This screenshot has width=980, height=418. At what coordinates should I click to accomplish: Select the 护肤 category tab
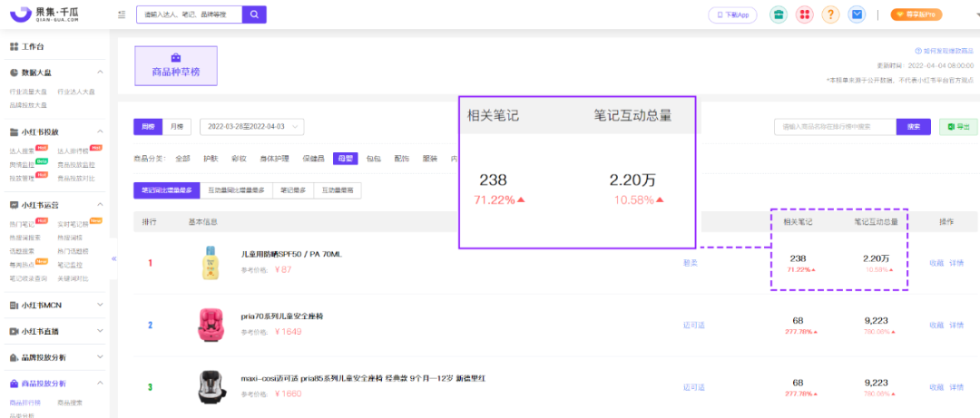[x=211, y=159]
